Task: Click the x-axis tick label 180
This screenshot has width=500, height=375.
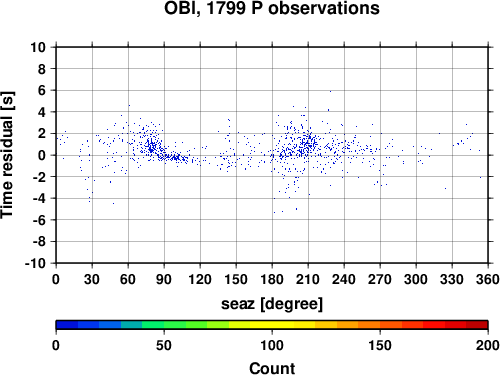Action: (272, 279)
